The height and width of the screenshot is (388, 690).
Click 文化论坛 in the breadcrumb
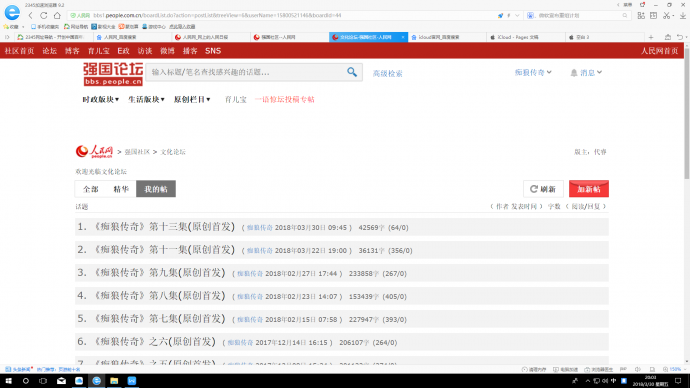(173, 152)
